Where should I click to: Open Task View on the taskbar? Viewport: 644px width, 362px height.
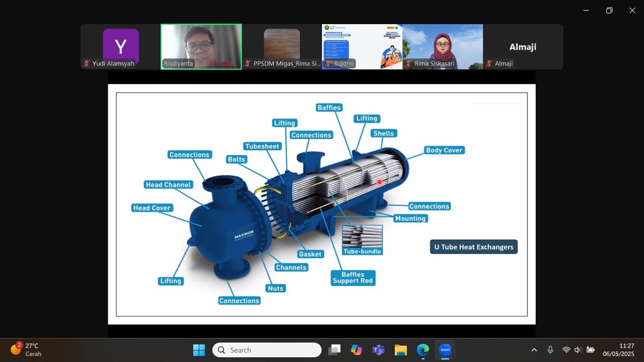coord(334,350)
